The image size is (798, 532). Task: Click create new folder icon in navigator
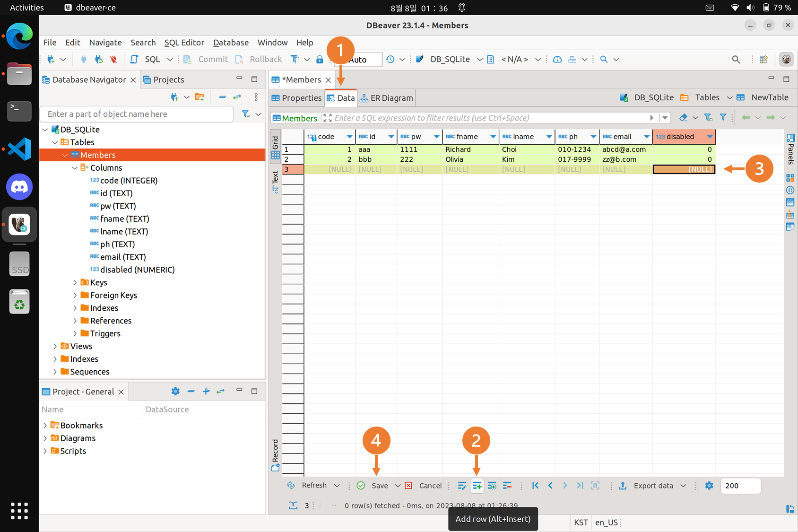199,97
